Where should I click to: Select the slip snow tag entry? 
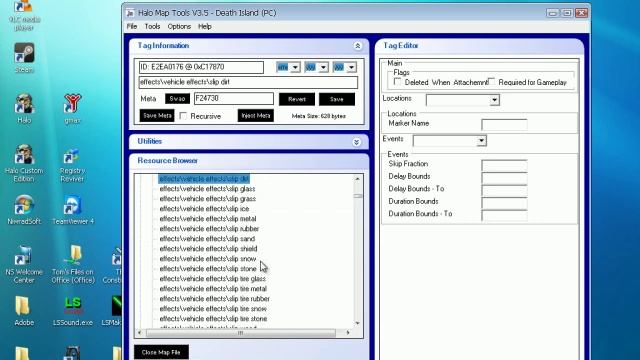(x=208, y=259)
